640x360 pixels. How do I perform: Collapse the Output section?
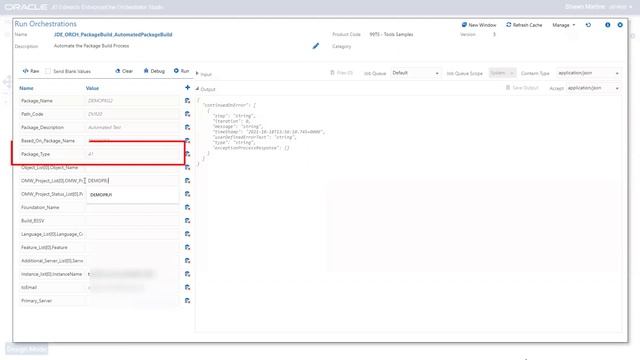198,89
